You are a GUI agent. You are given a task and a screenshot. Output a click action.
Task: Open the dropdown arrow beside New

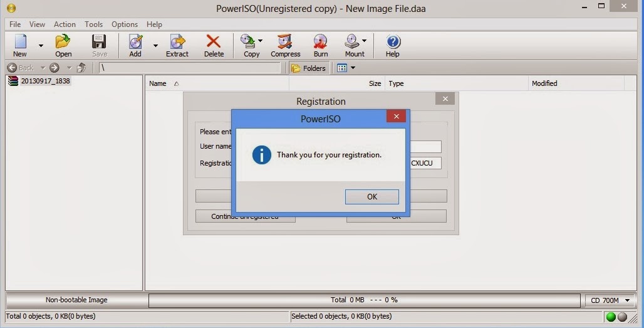pos(41,45)
